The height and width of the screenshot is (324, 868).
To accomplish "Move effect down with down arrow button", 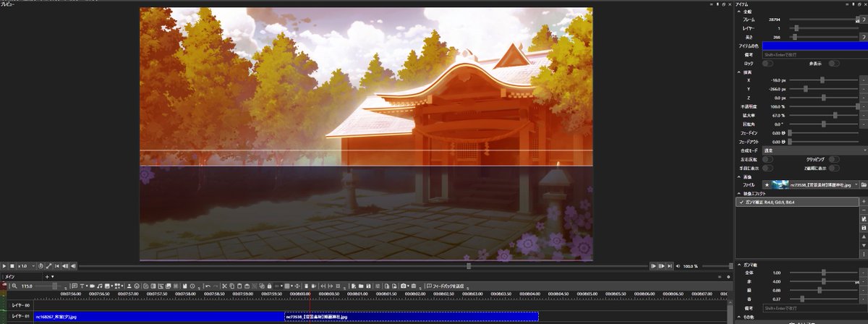I will pyautogui.click(x=864, y=246).
